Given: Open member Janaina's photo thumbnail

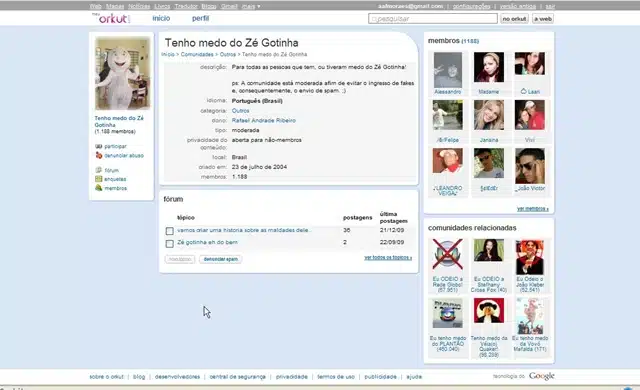Looking at the screenshot, I should click(x=489, y=115).
